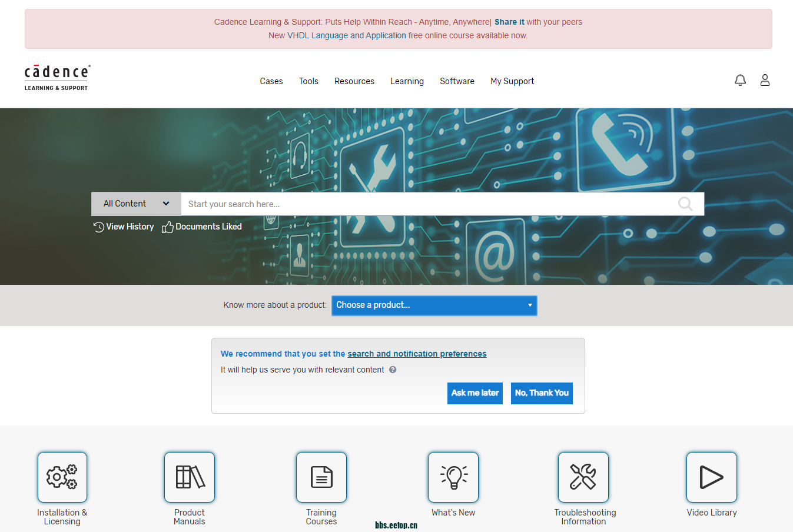
Task: Click the Product Manuals label
Action: (190, 517)
